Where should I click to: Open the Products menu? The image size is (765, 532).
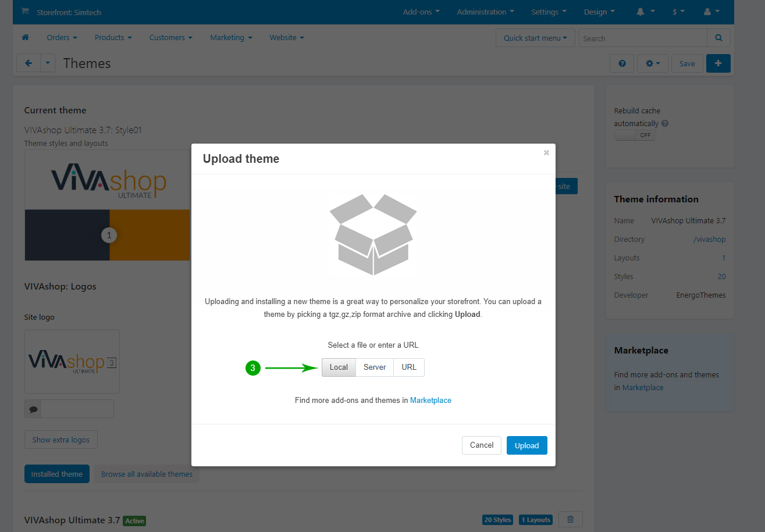pos(113,38)
